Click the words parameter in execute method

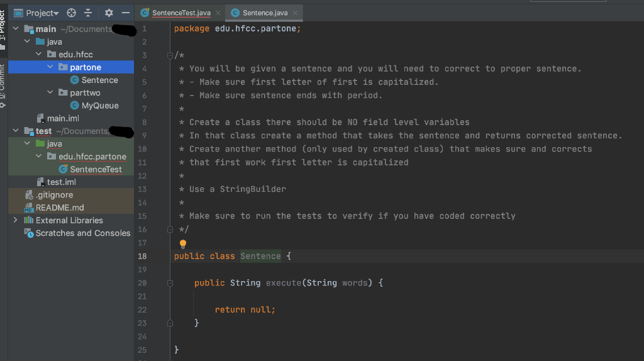pos(355,282)
